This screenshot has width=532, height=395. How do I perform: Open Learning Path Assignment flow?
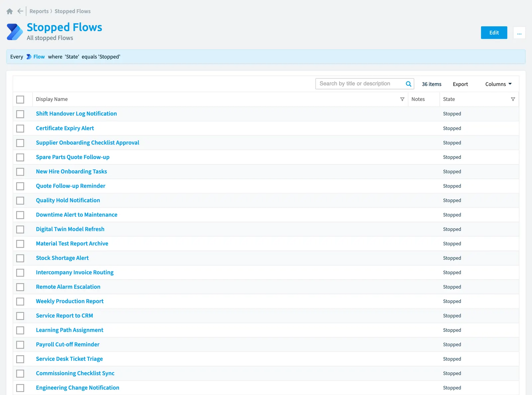coord(69,330)
